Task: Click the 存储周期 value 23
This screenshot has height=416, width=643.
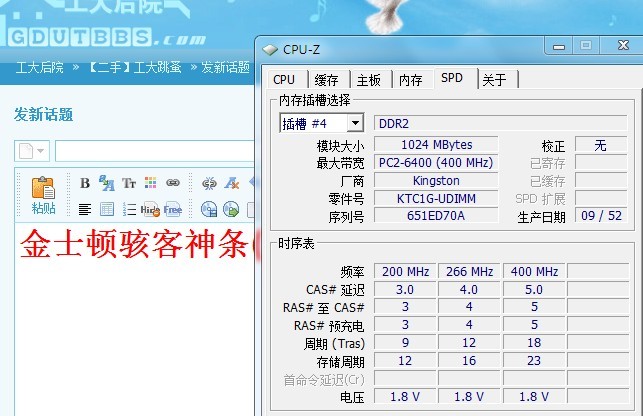Action: pos(534,361)
